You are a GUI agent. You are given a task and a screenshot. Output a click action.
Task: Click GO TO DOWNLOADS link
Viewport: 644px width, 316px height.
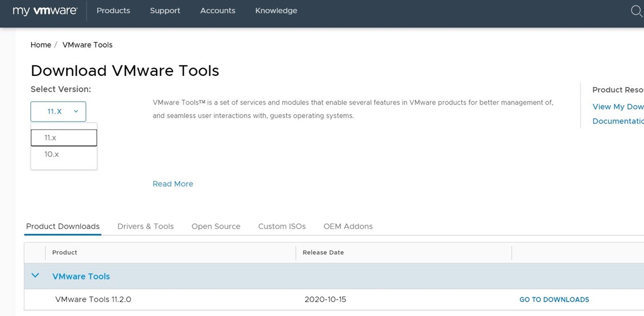554,299
